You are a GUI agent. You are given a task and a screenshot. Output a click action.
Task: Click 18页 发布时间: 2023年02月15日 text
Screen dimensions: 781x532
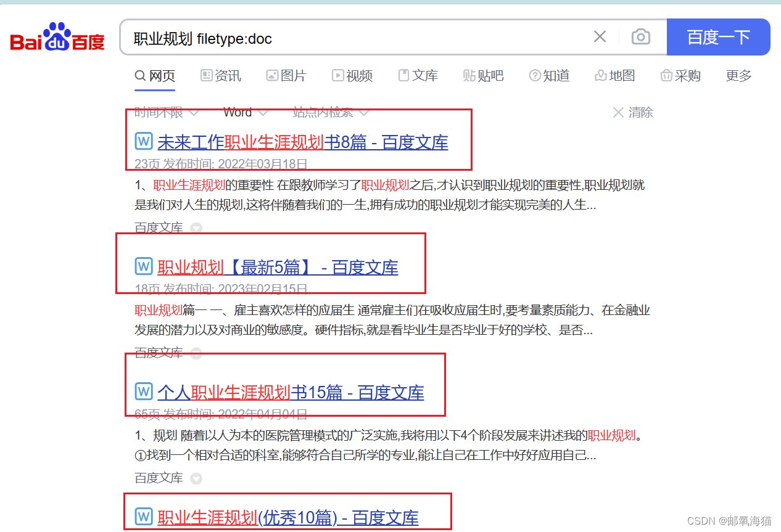[221, 289]
